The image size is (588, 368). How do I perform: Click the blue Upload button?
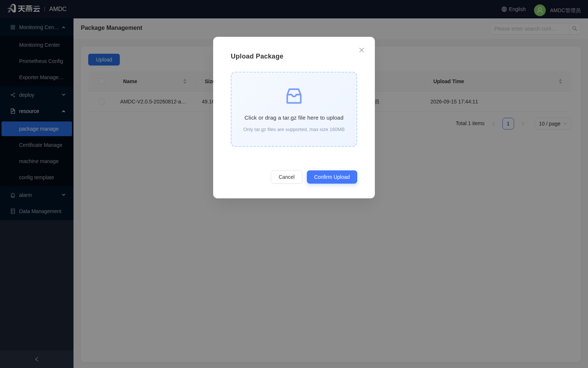[x=104, y=60]
